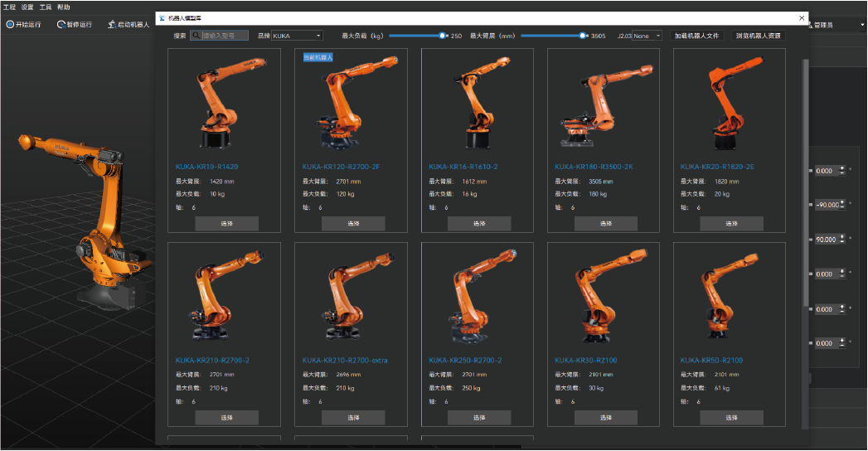Open the 设置 menu
The image size is (868, 451).
click(x=27, y=7)
